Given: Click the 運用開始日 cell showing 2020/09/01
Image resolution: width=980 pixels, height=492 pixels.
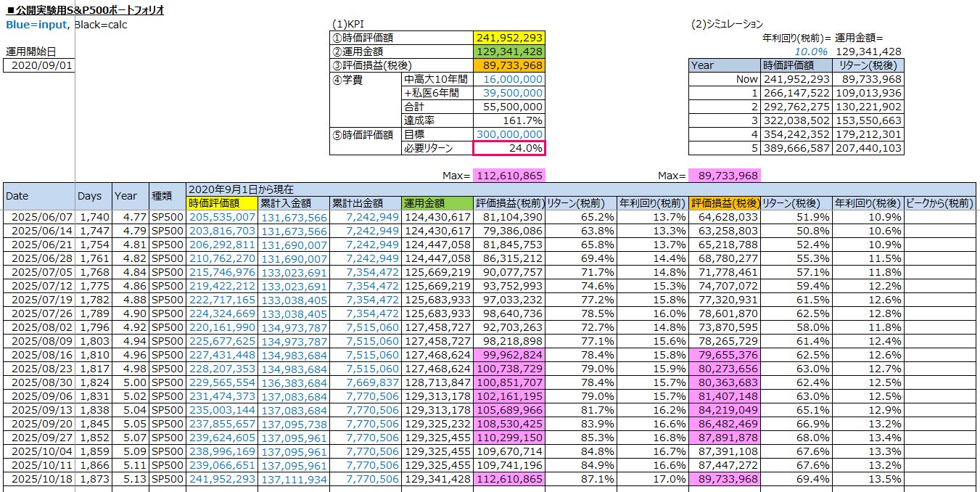Looking at the screenshot, I should [38, 65].
